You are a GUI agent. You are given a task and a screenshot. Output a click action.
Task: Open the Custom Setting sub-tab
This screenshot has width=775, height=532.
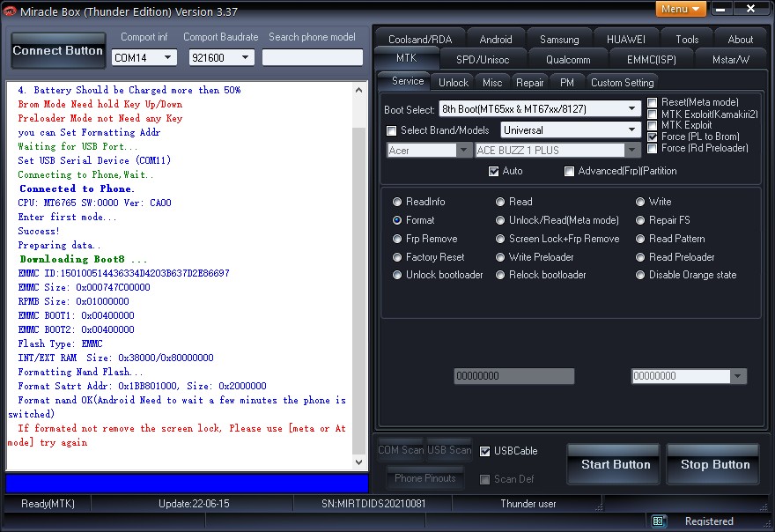623,83
